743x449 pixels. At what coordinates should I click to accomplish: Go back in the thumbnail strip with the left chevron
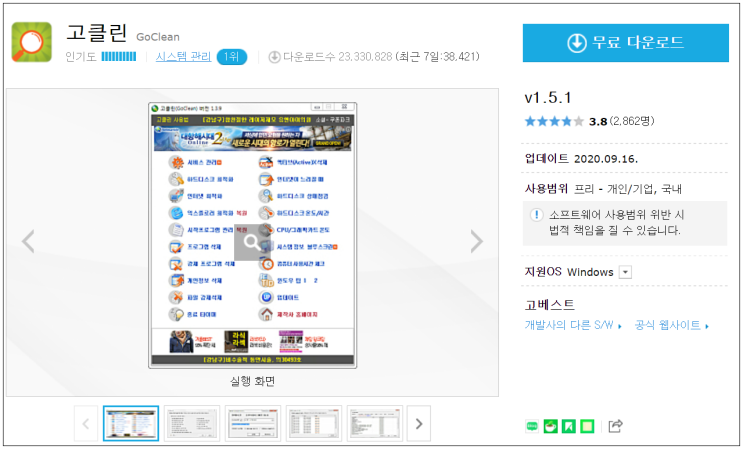pyautogui.click(x=86, y=423)
